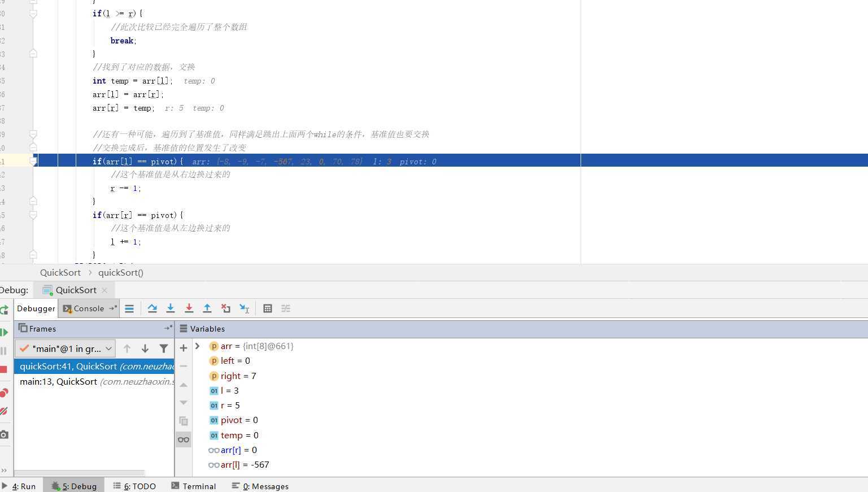868x492 pixels.
Task: Select previous frame with up arrow
Action: tap(127, 349)
